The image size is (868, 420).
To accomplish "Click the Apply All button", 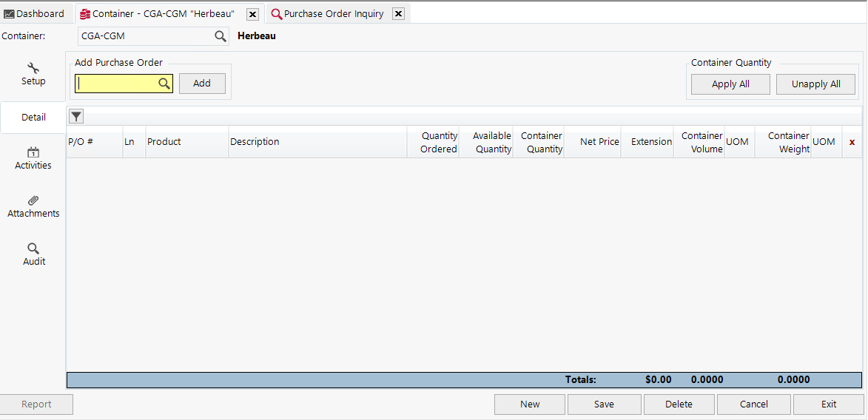I will pos(730,84).
